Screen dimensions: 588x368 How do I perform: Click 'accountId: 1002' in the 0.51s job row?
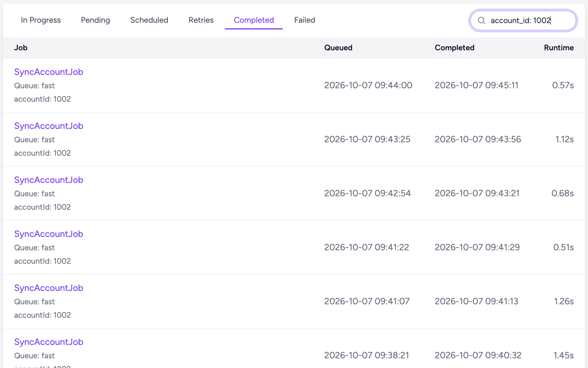pos(42,261)
